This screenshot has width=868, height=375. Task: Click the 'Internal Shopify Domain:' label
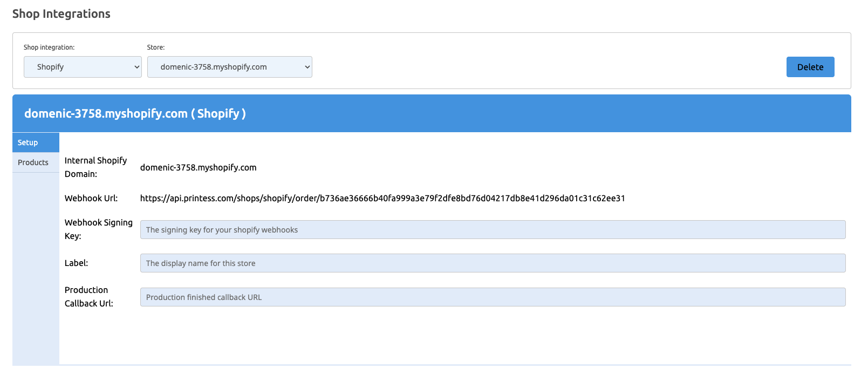pyautogui.click(x=96, y=167)
